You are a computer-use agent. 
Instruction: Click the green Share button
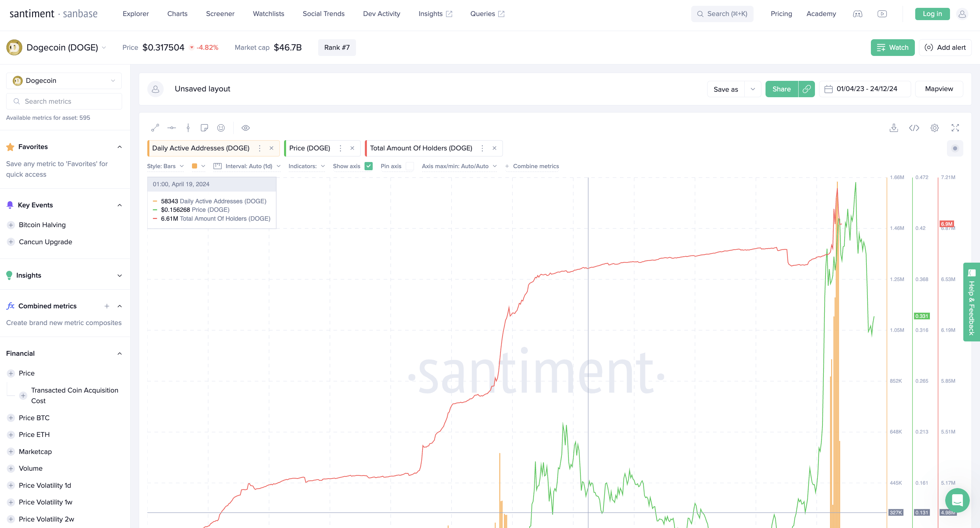coord(782,89)
